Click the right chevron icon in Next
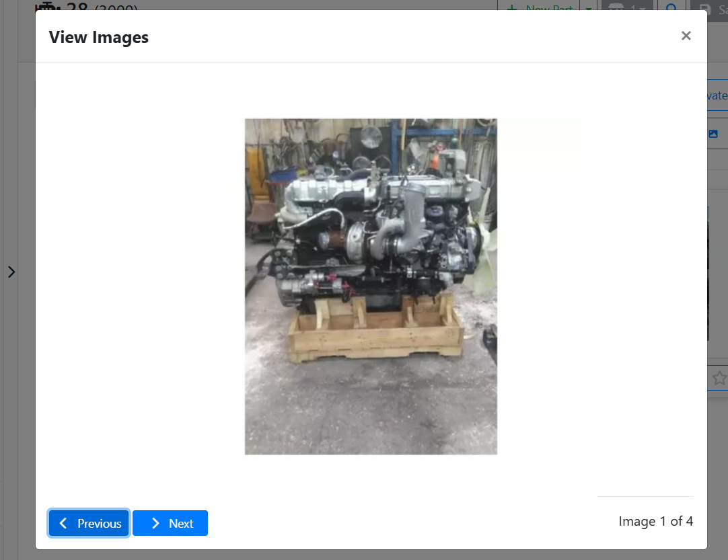 click(x=155, y=523)
